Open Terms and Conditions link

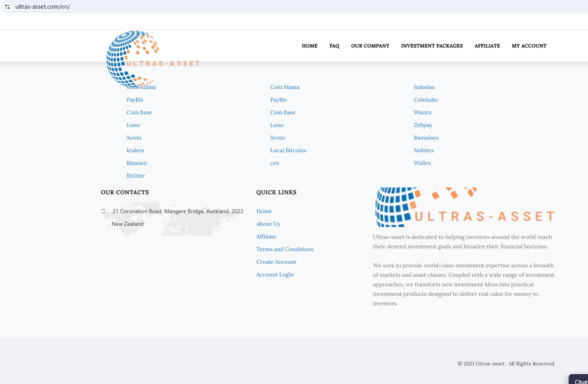[285, 249]
